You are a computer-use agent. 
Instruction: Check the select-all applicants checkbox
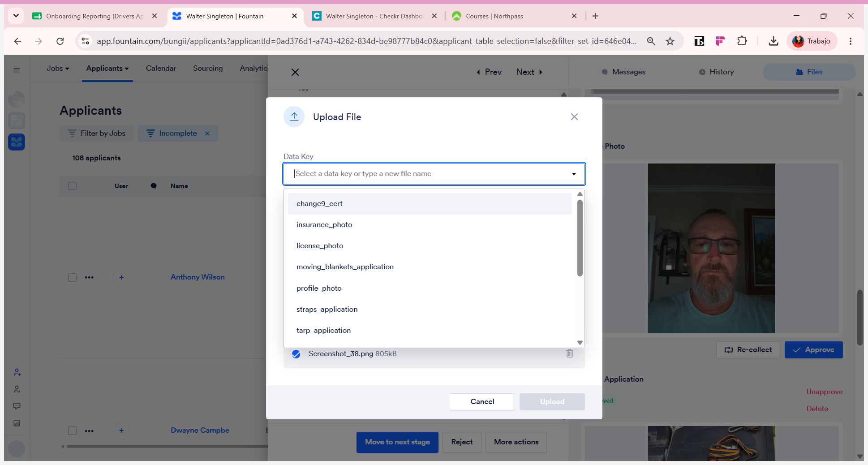tap(72, 186)
